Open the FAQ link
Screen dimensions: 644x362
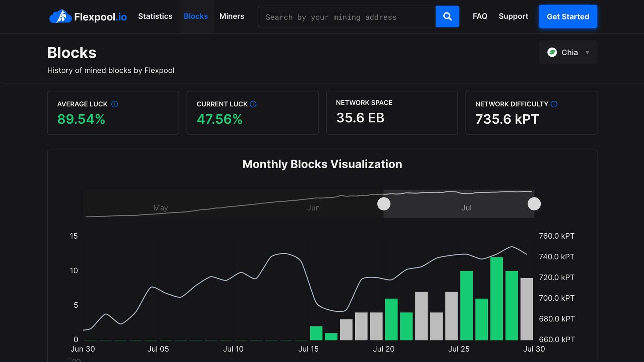[x=480, y=16]
